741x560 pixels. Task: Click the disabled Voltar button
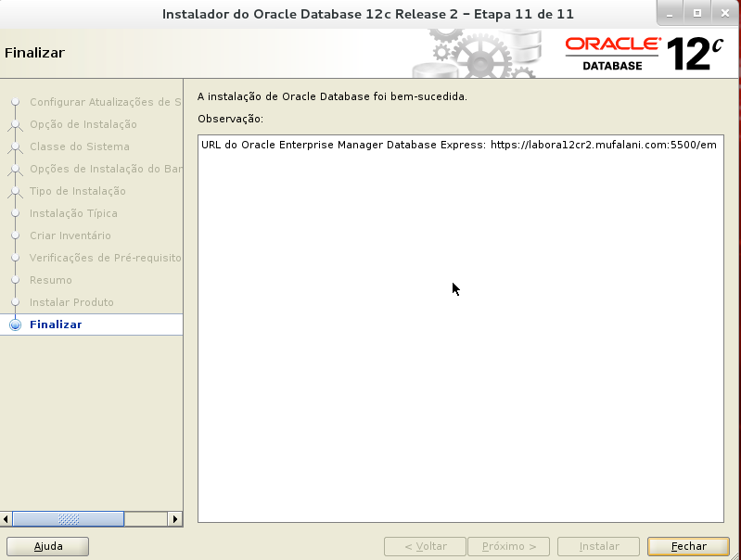click(x=425, y=546)
